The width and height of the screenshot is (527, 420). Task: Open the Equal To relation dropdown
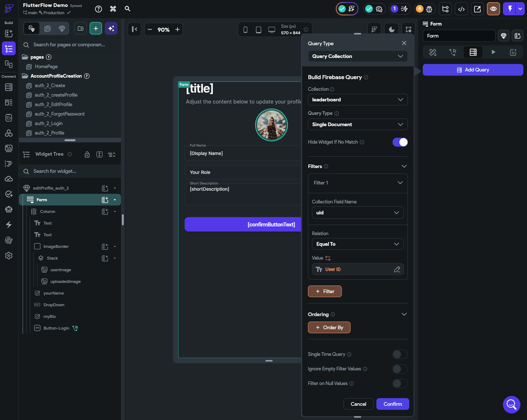pos(358,244)
